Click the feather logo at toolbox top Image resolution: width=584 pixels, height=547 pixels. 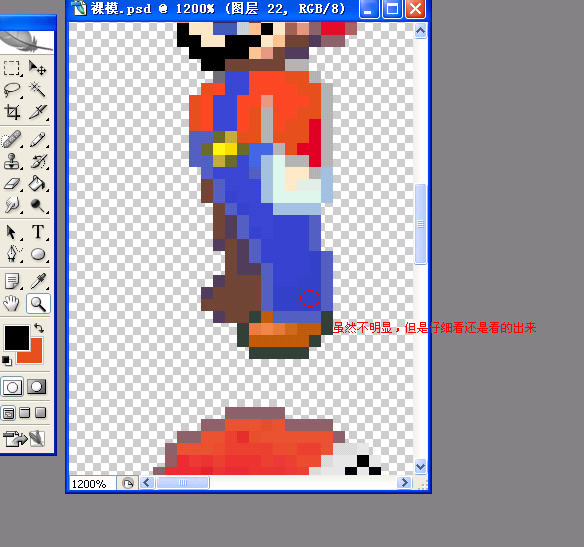(26, 42)
